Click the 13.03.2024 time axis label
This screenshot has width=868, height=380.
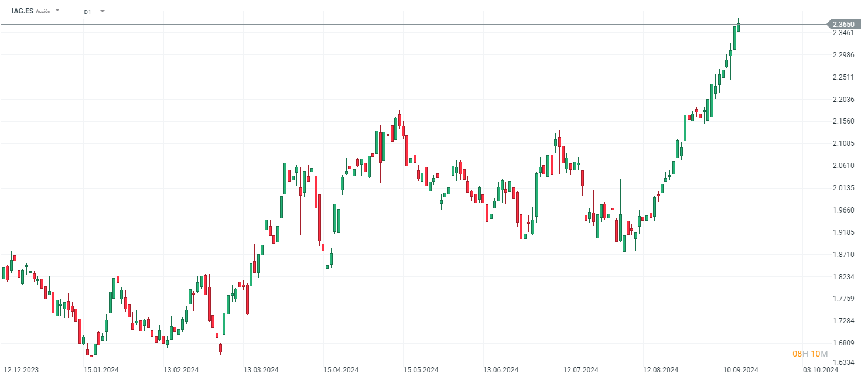pyautogui.click(x=261, y=370)
